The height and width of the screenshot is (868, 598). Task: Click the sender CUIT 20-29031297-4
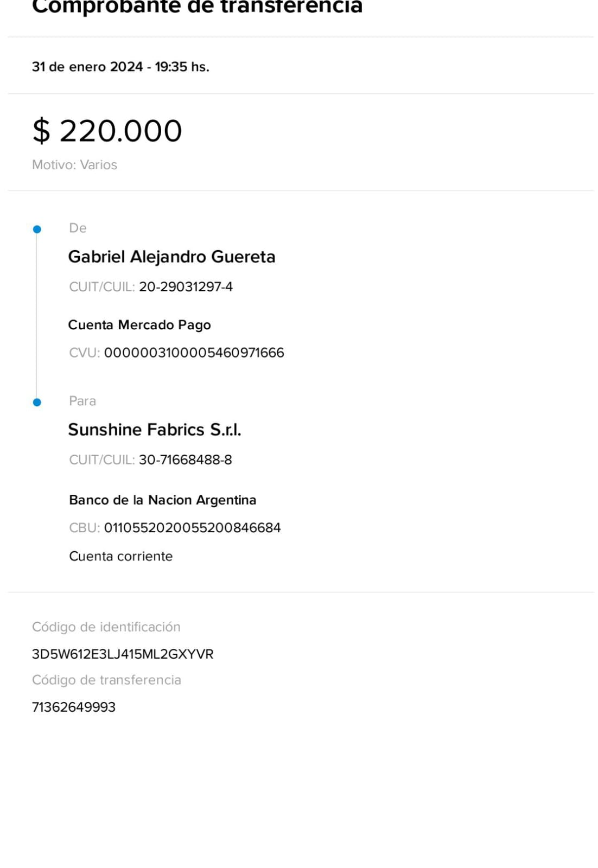pos(186,287)
